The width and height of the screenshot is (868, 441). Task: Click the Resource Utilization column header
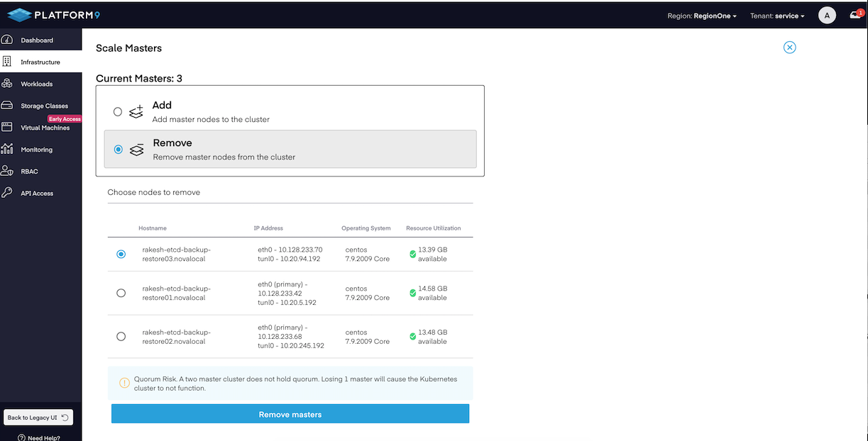[434, 228]
